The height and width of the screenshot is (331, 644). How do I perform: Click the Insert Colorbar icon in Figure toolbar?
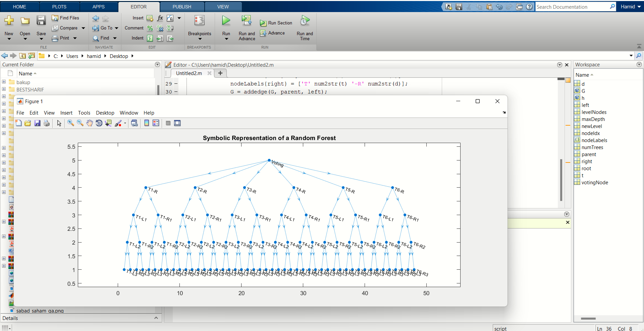[x=147, y=123]
